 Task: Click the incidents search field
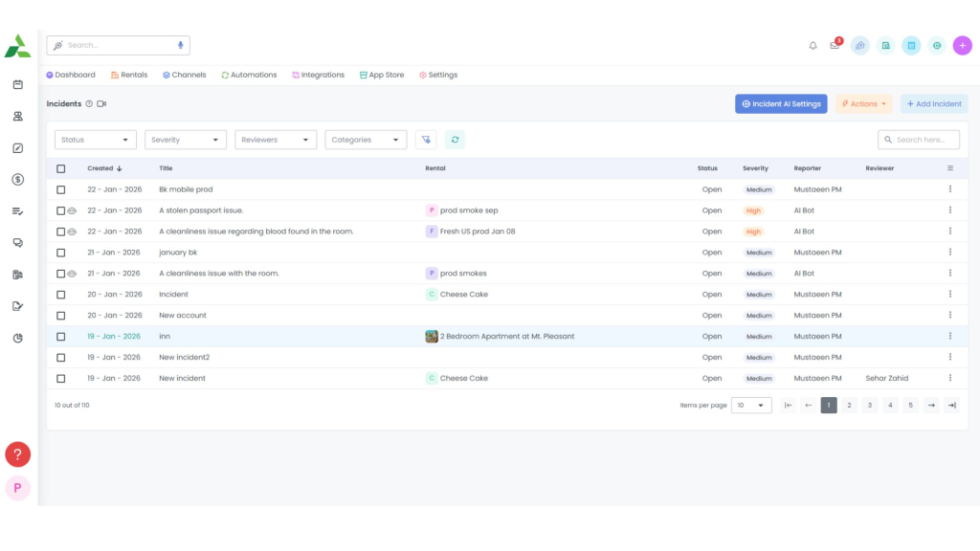click(x=919, y=140)
